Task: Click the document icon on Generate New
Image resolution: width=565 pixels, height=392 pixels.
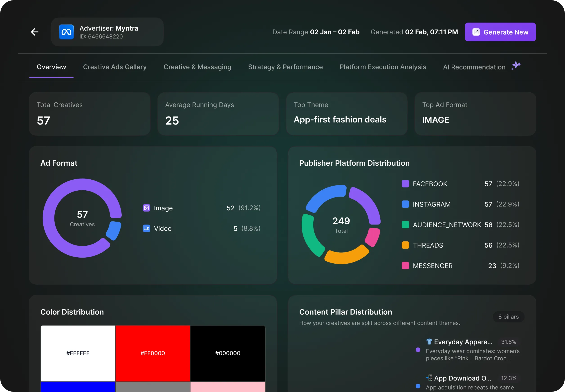Action: point(476,32)
